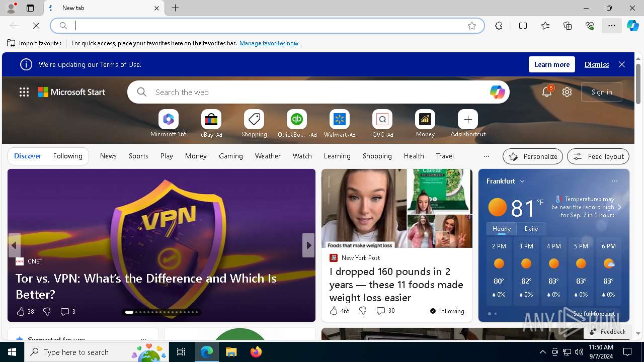Screen dimensions: 644x362
Task: Open Windows Start menu
Action: pyautogui.click(x=12, y=352)
